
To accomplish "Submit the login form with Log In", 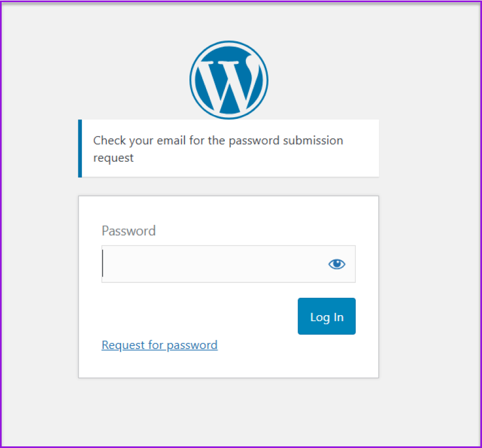I will coord(327,316).
